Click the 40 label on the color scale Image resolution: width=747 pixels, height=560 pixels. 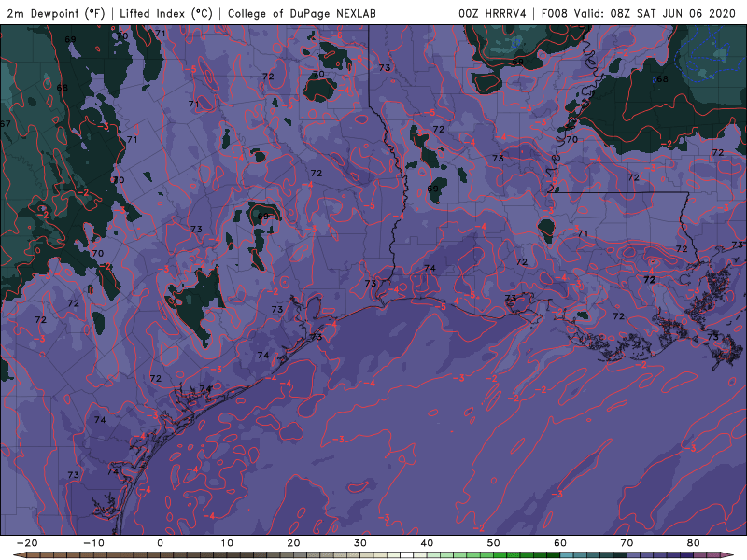[x=427, y=543]
